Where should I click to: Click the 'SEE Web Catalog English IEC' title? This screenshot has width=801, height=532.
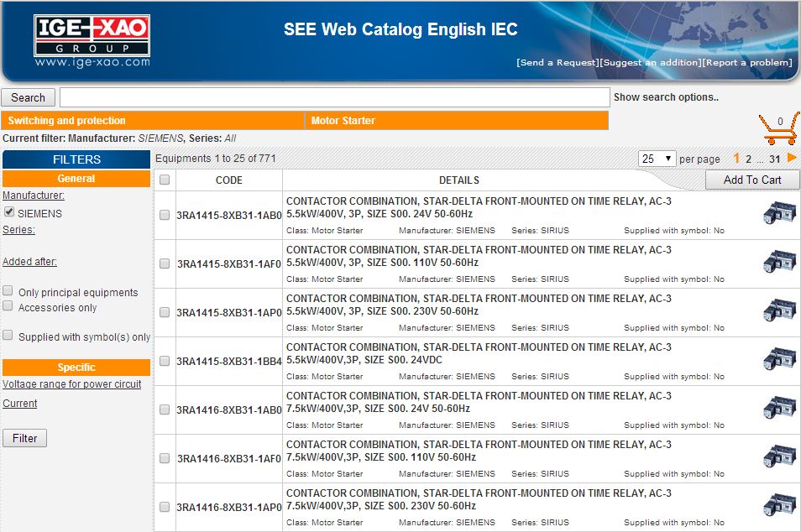pos(400,29)
